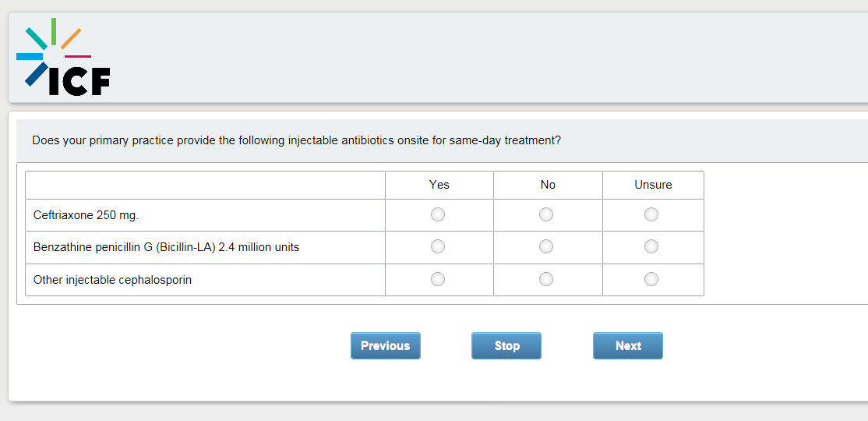The image size is (868, 421).
Task: Click the Benzathine penicillin G row label
Action: point(166,248)
